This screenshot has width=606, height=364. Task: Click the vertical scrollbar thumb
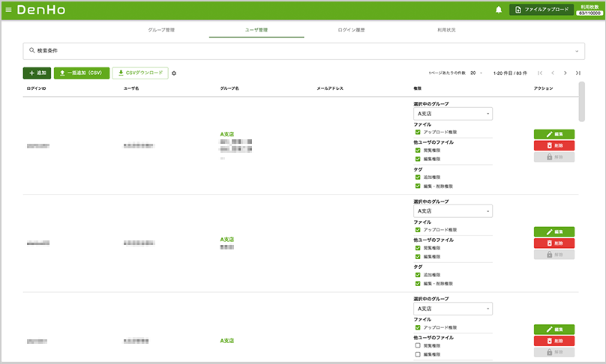[582, 101]
